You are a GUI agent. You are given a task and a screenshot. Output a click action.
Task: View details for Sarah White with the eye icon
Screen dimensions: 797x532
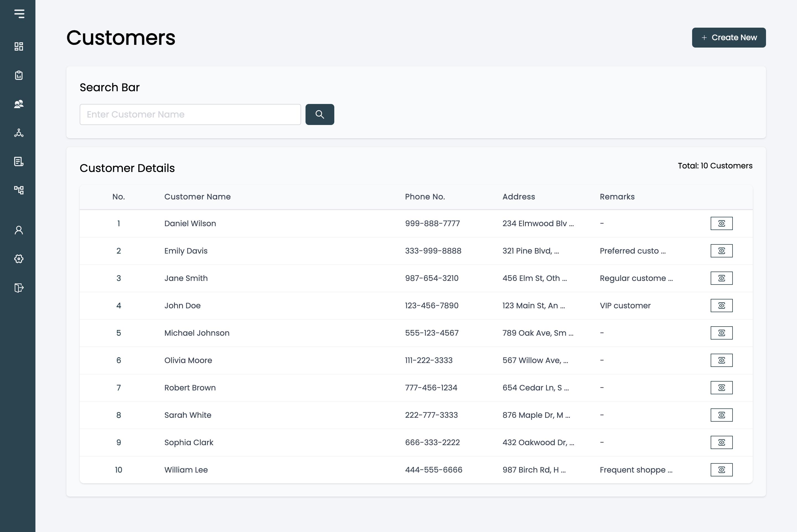721,415
